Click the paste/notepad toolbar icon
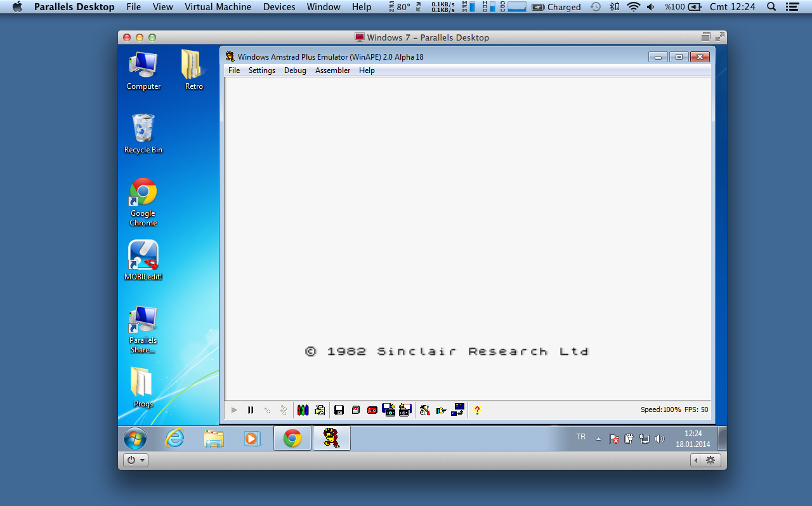Viewport: 812px width, 506px height. tap(320, 410)
